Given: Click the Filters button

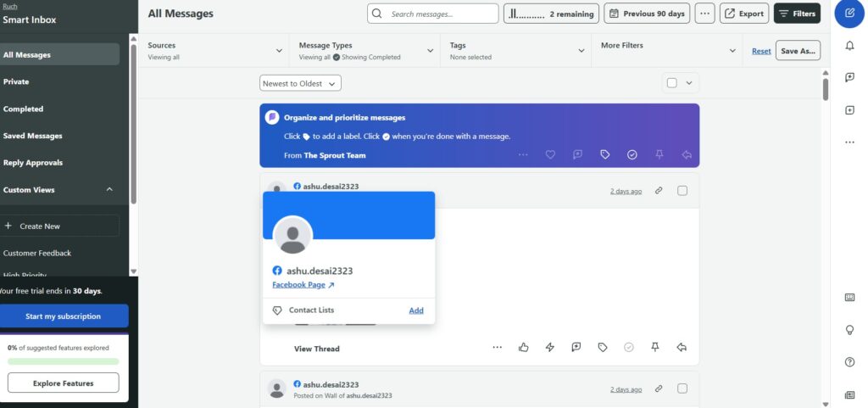Looking at the screenshot, I should pos(797,14).
